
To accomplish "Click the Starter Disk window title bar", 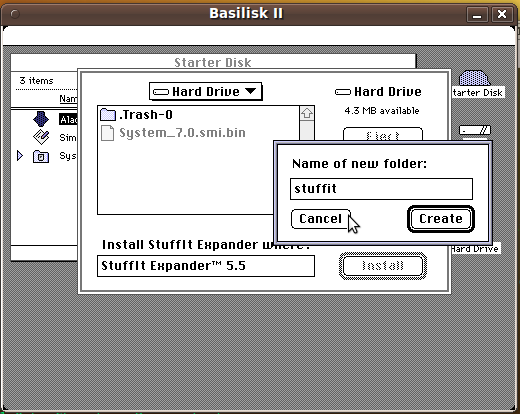I will tap(213, 62).
